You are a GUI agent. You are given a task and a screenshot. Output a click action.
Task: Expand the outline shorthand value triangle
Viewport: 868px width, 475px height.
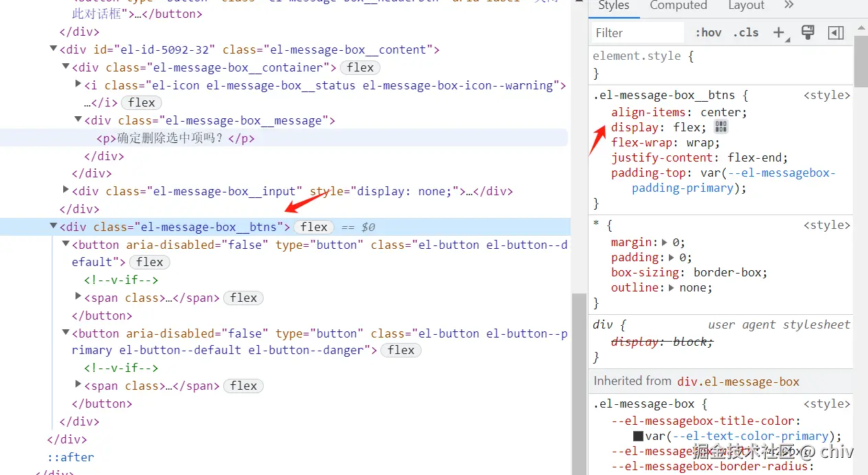pos(672,287)
